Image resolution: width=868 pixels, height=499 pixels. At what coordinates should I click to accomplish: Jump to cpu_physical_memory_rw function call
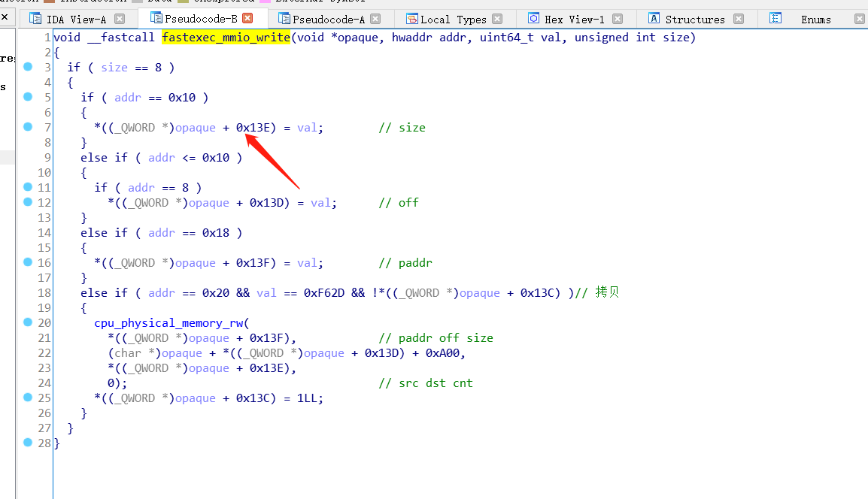(168, 323)
